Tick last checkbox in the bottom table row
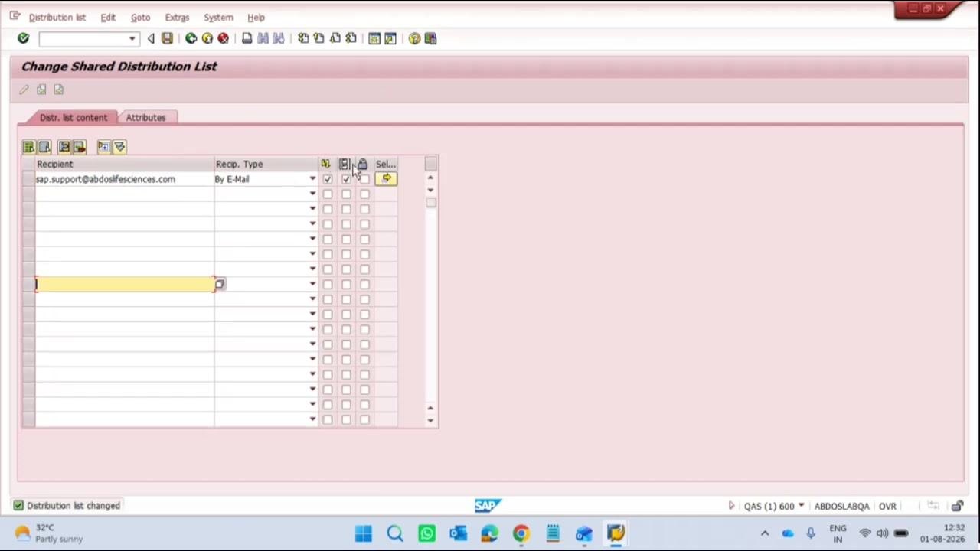The height and width of the screenshot is (551, 980). 364,419
